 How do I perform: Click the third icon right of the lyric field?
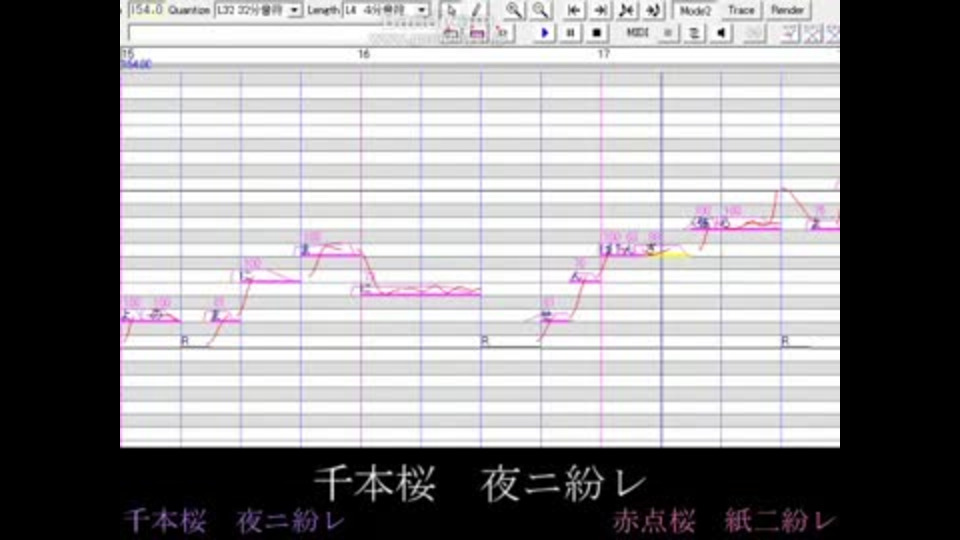pyautogui.click(x=503, y=33)
